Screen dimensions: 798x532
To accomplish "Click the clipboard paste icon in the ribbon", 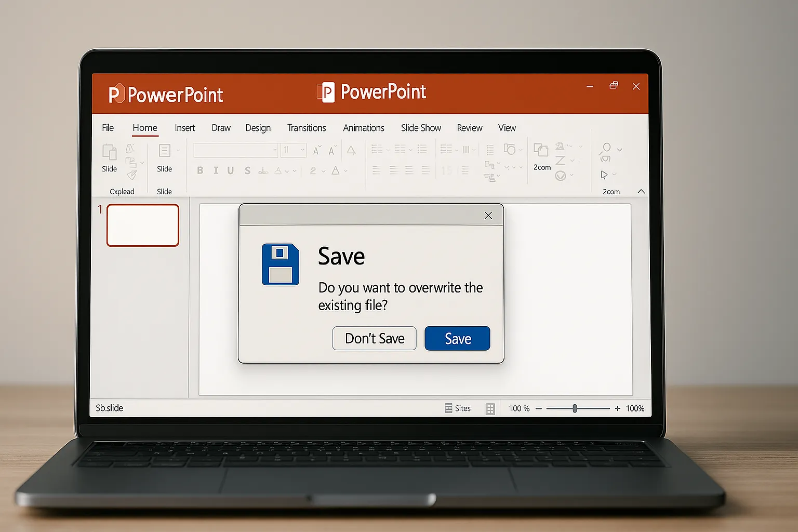I will (x=110, y=152).
